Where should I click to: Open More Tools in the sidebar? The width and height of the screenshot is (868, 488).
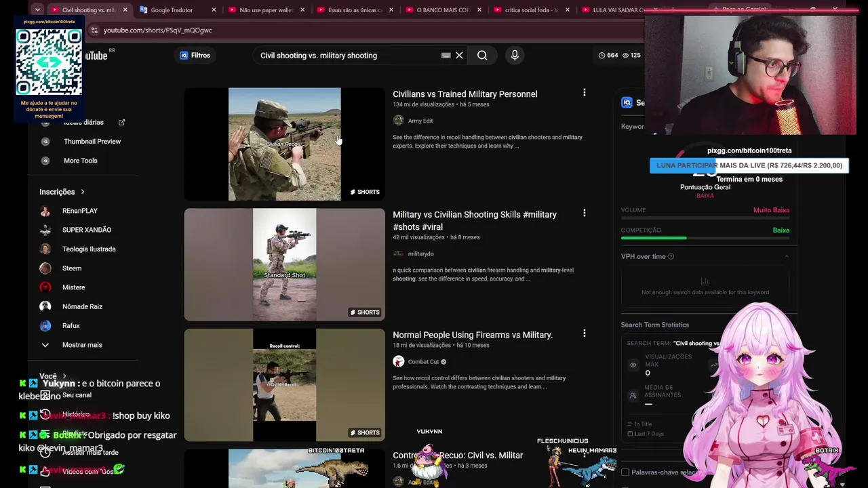pyautogui.click(x=81, y=161)
